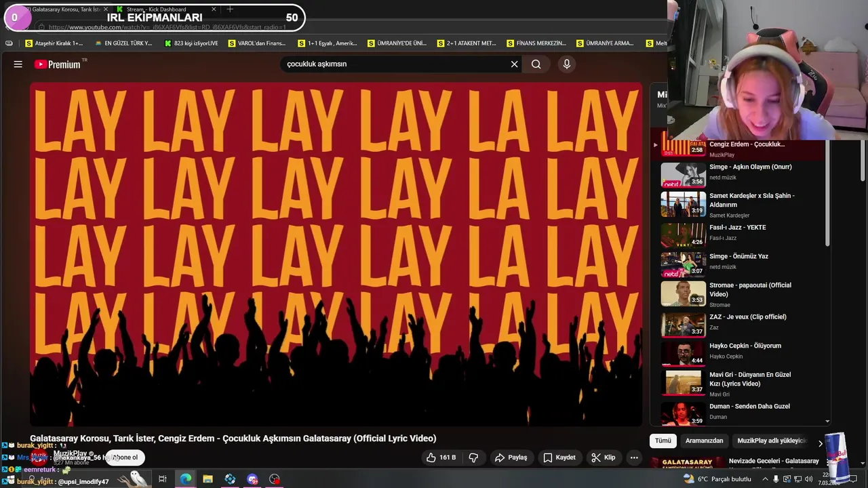Open 1+1 Eşyalı, Amerik... bookmark
Viewport: 868px width, 488px height.
click(327, 43)
